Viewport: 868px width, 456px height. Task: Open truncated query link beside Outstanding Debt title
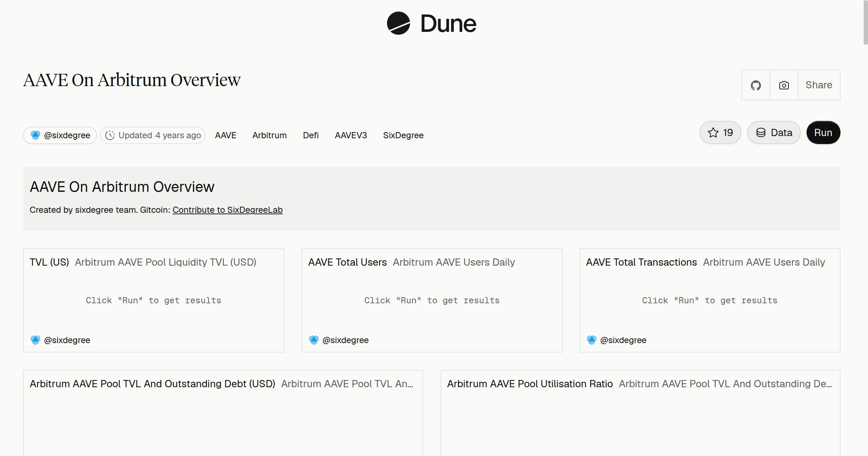click(x=347, y=384)
